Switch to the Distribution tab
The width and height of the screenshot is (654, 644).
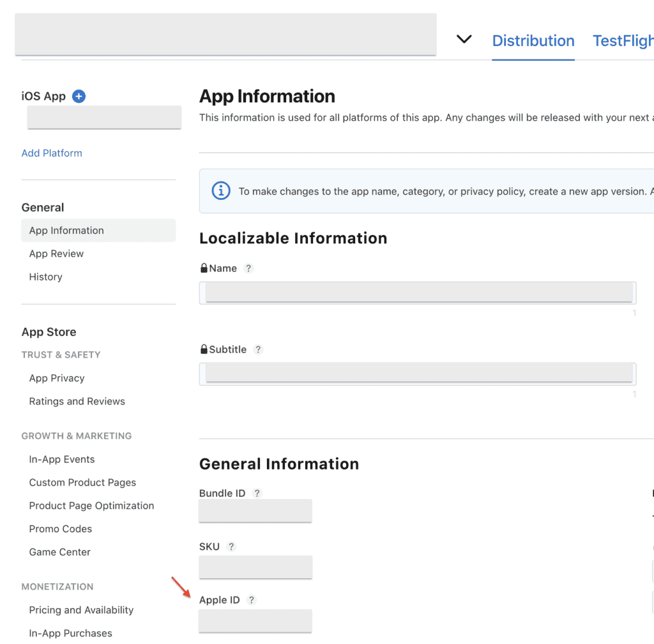[533, 41]
